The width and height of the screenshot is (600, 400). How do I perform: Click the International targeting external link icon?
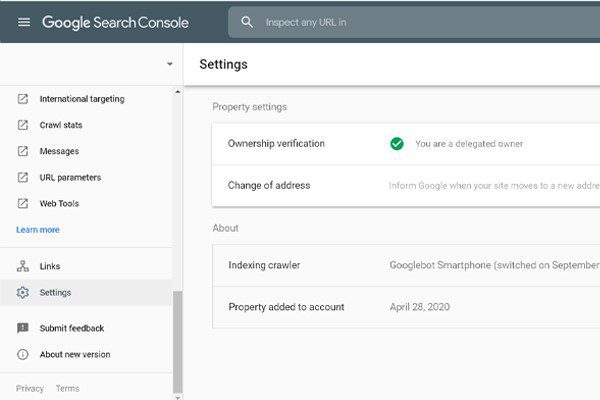pyautogui.click(x=23, y=99)
